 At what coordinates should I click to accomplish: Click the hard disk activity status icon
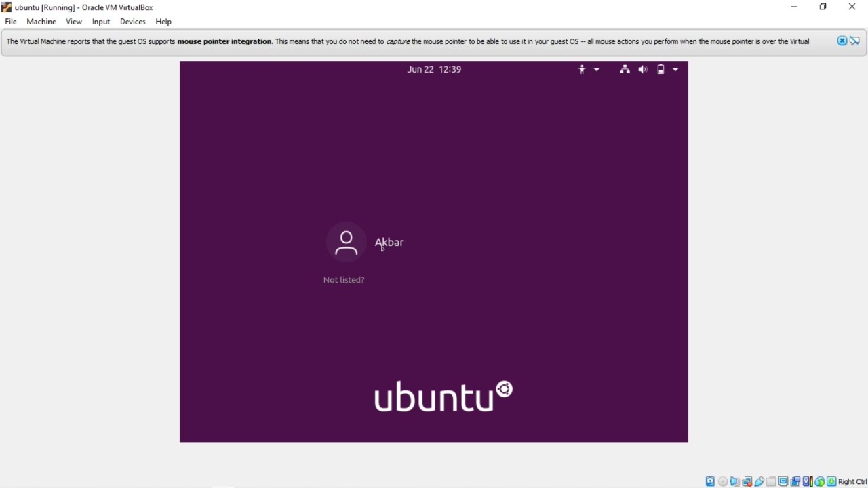(x=710, y=481)
